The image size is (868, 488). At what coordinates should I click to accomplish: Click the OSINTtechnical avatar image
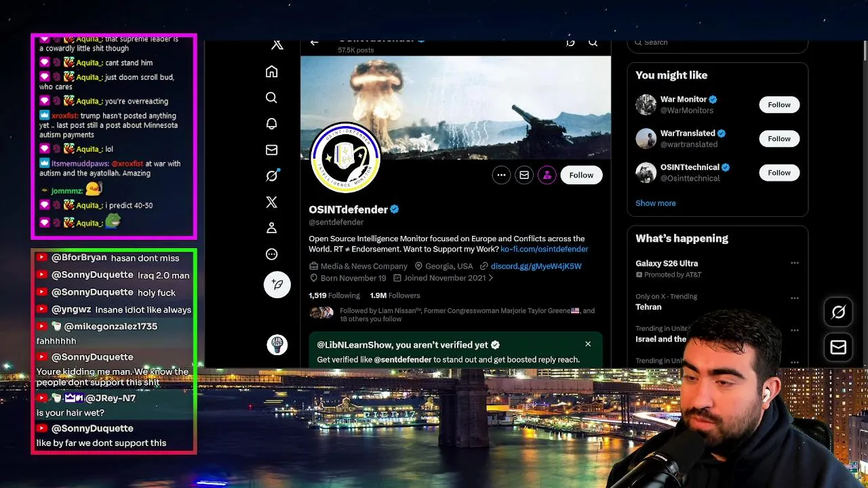tap(646, 172)
